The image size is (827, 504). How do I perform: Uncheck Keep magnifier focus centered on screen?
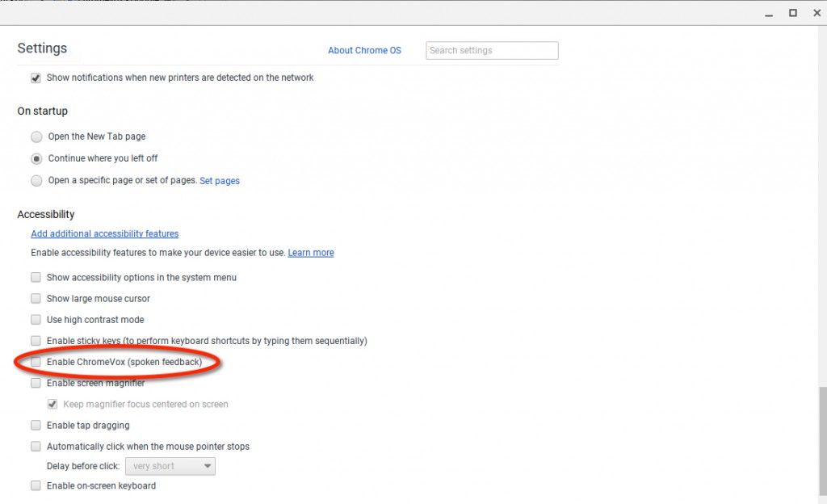click(x=52, y=404)
